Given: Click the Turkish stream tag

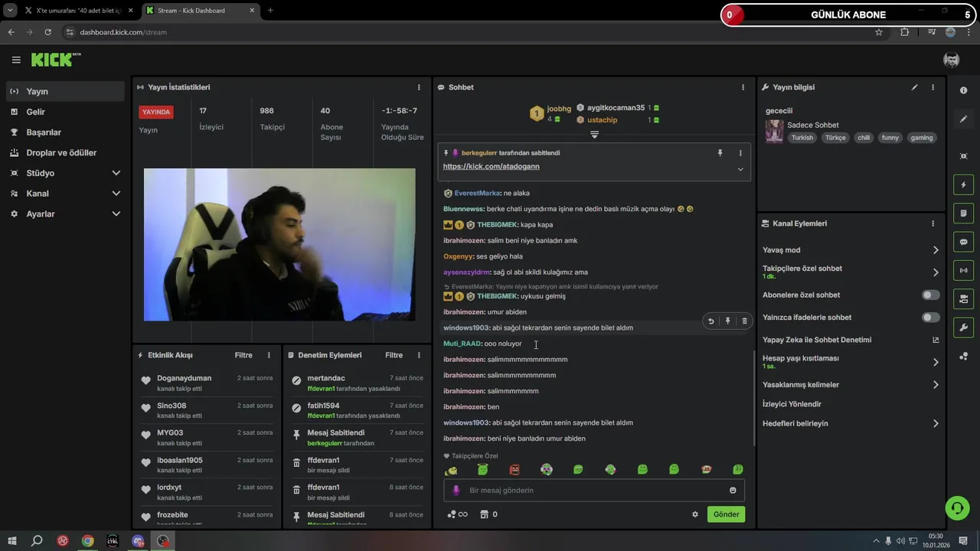Looking at the screenshot, I should click(802, 138).
